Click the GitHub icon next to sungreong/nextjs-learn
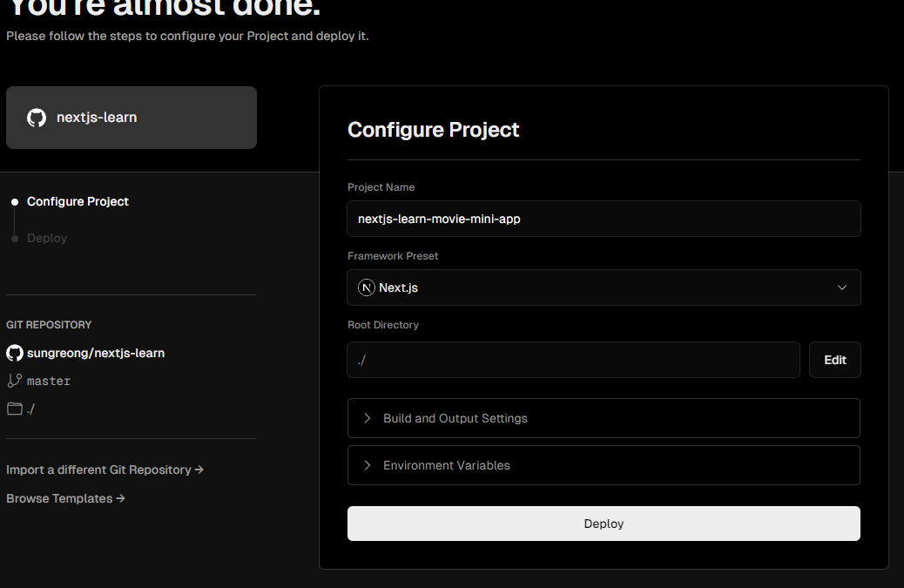The image size is (904, 588). [x=15, y=353]
